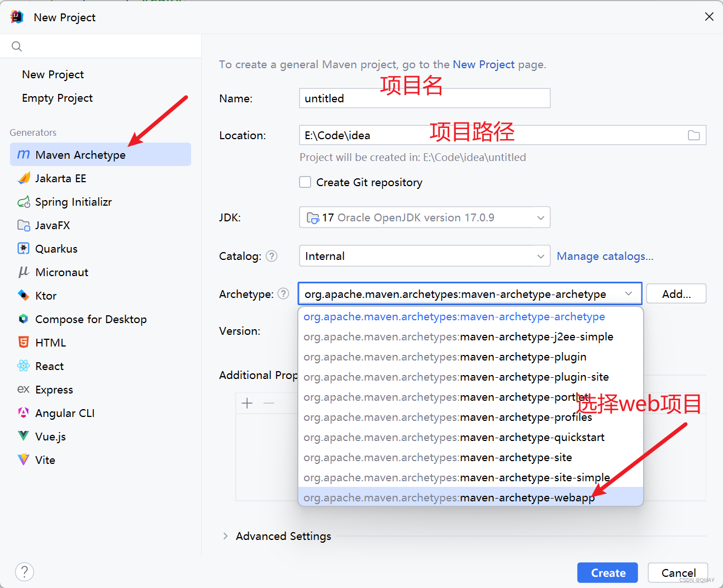The image size is (723, 588).
Task: Enable Create Git repository checkbox
Action: tap(305, 182)
